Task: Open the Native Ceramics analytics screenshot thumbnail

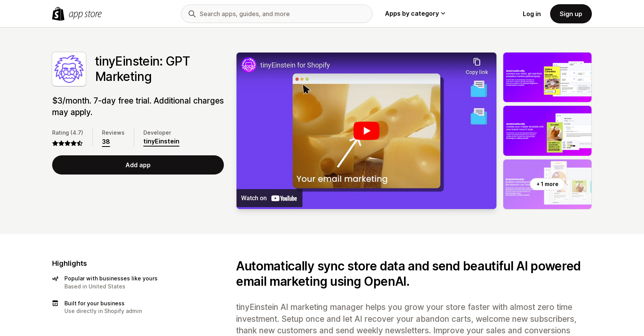Action: (547, 77)
